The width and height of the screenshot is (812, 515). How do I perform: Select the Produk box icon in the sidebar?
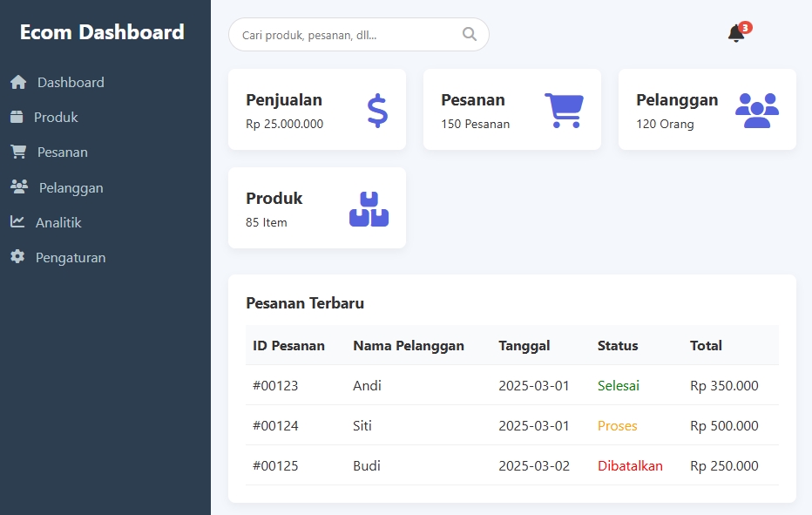click(17, 117)
